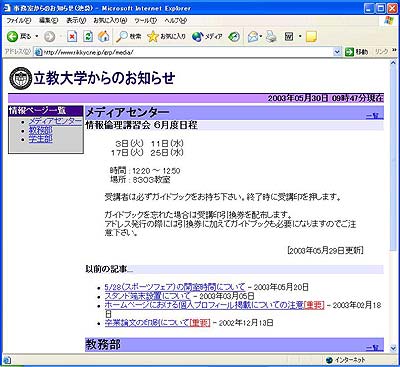Stop page loading with red X icon
Screen dimensions: 400x367
(x=72, y=36)
